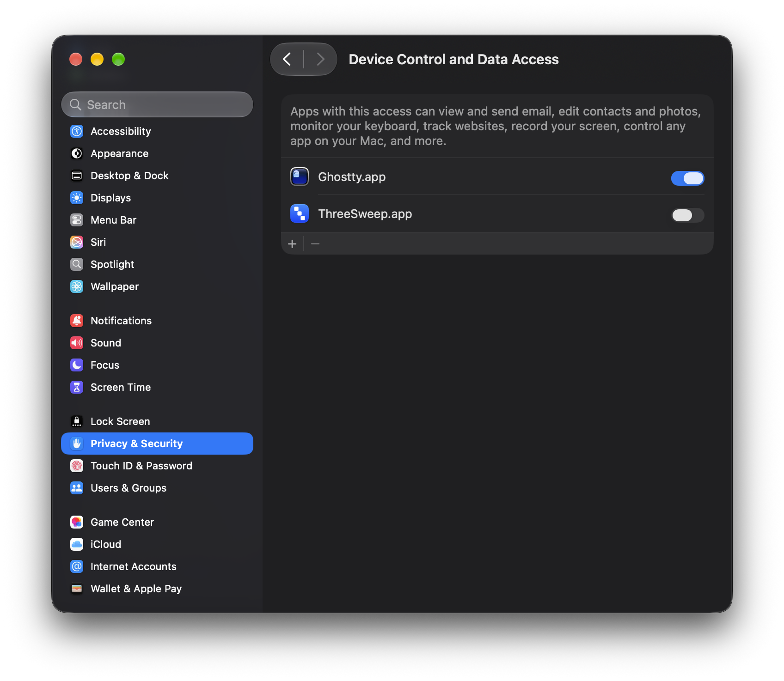
Task: Open Users & Groups settings
Action: pyautogui.click(x=157, y=488)
